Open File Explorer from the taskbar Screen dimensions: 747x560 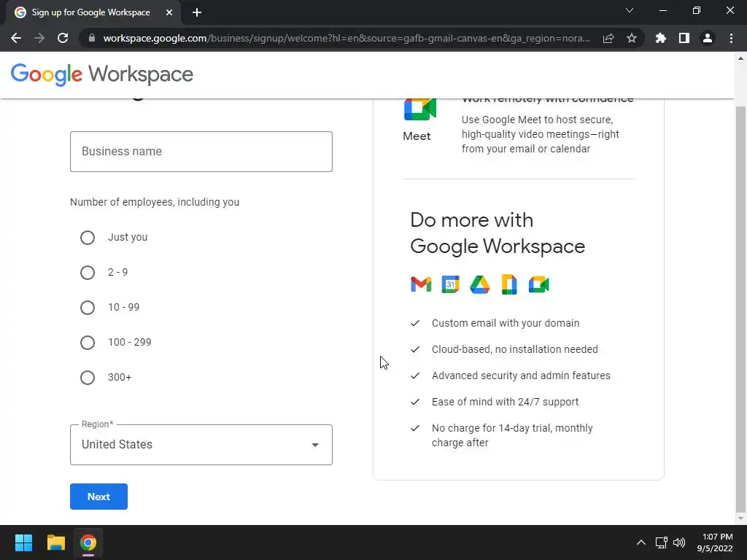(x=55, y=542)
